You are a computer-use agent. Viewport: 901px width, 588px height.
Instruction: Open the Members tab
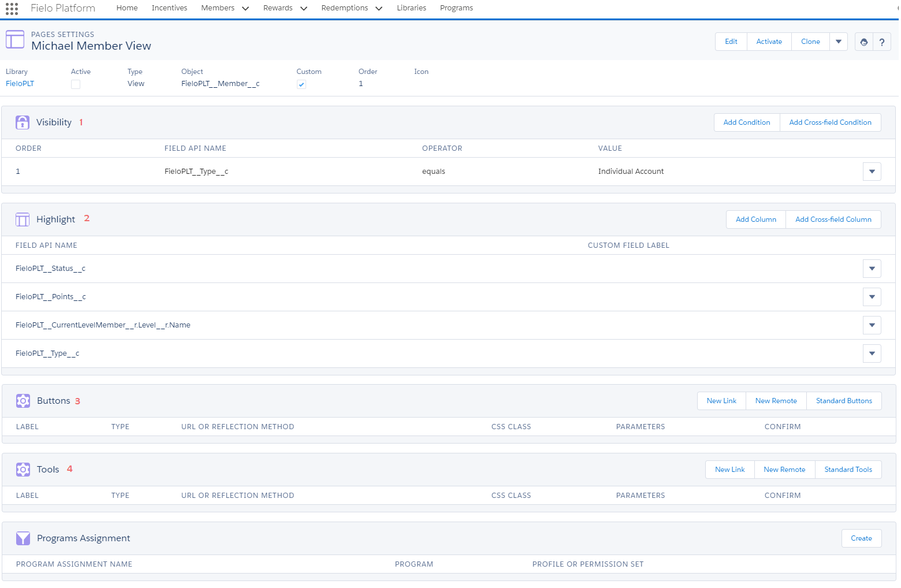(x=218, y=8)
